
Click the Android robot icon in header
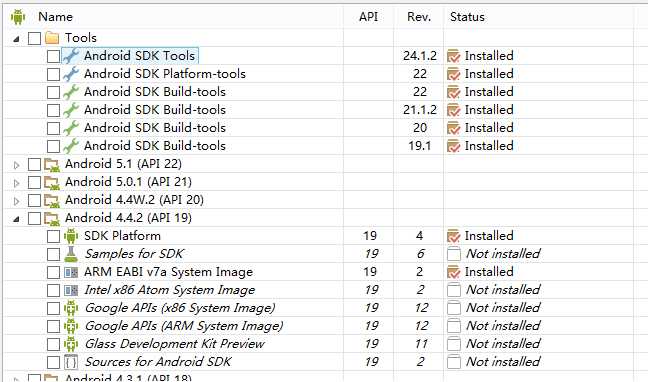pyautogui.click(x=18, y=17)
